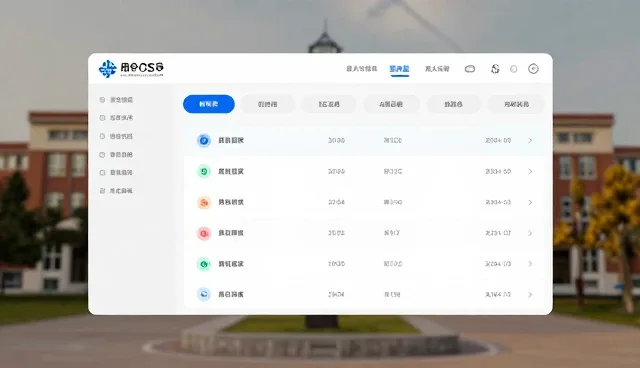Open the third top navigation menu item
The width and height of the screenshot is (640, 368).
point(437,69)
